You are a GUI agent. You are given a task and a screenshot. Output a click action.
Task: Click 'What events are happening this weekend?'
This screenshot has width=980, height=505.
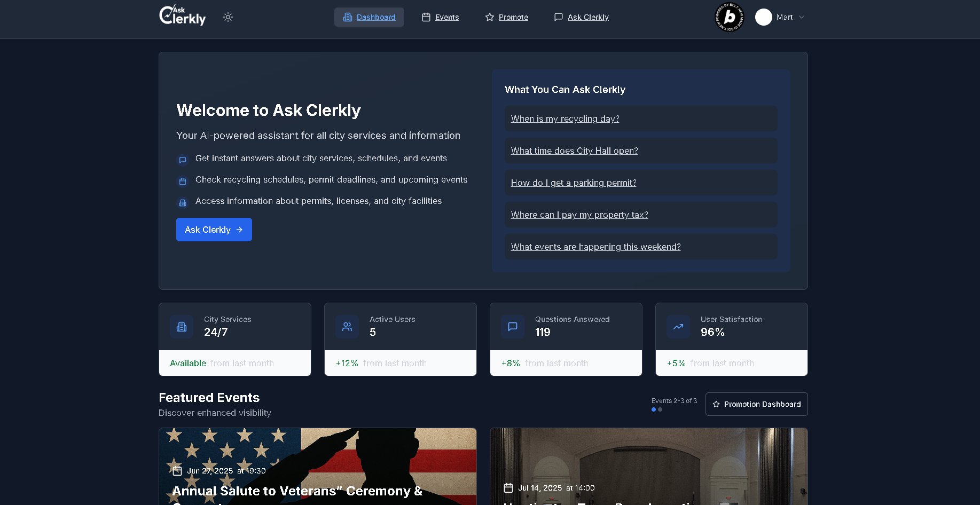[x=595, y=247]
